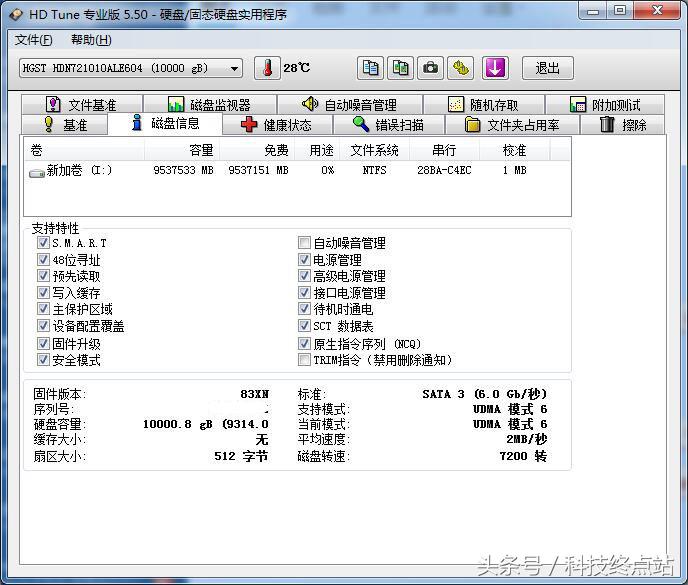Click the firmware version value 83XN
Image resolution: width=688 pixels, height=585 pixels.
pos(254,394)
